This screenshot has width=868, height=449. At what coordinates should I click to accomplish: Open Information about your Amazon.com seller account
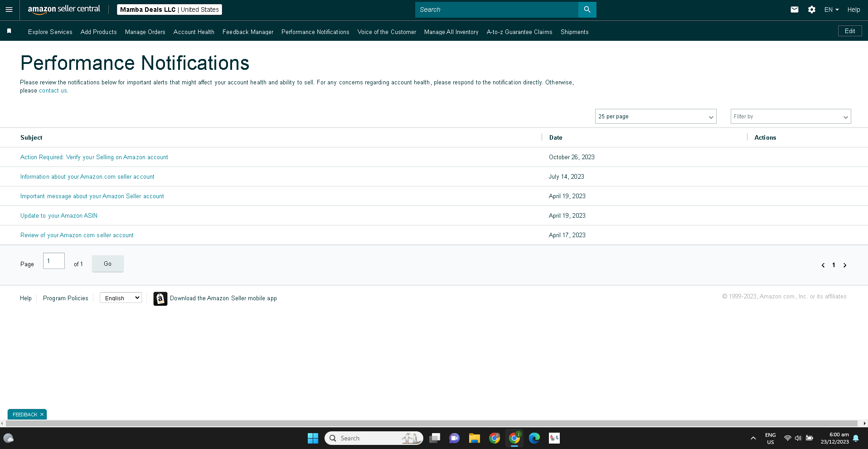coord(87,176)
